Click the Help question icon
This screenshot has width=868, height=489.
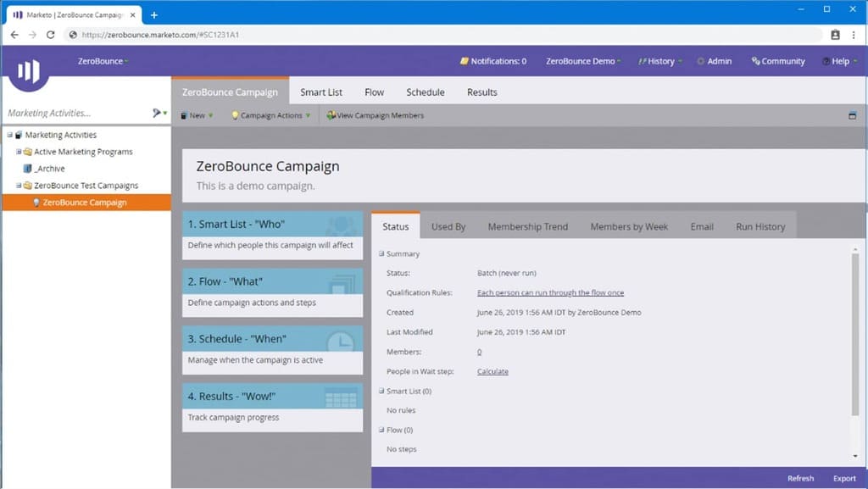[x=826, y=61]
